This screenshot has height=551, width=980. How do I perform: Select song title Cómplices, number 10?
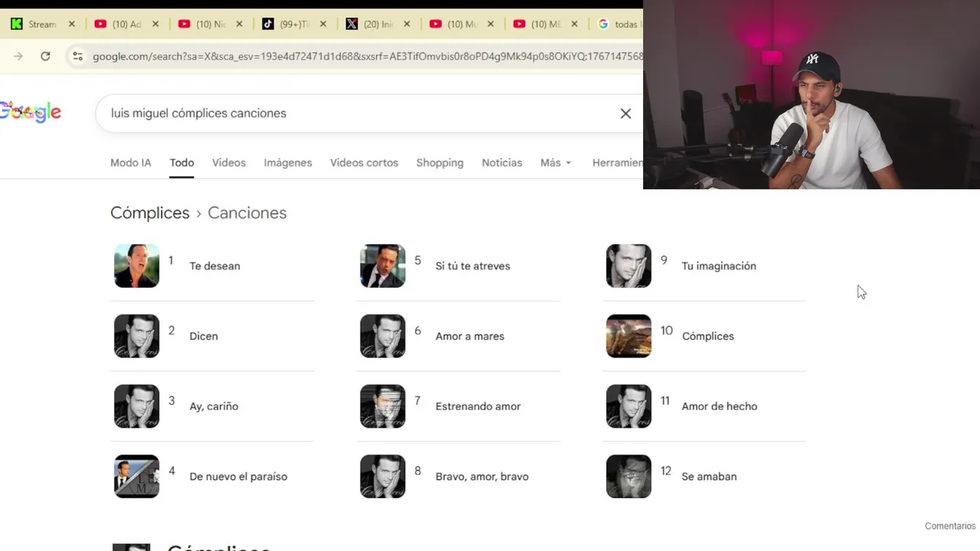tap(707, 337)
